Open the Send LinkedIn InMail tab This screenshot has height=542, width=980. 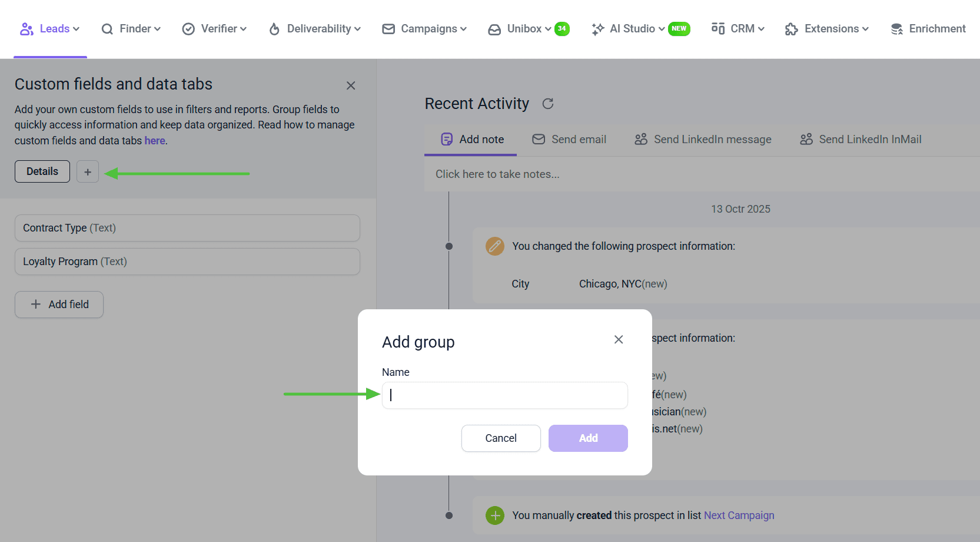coord(861,140)
